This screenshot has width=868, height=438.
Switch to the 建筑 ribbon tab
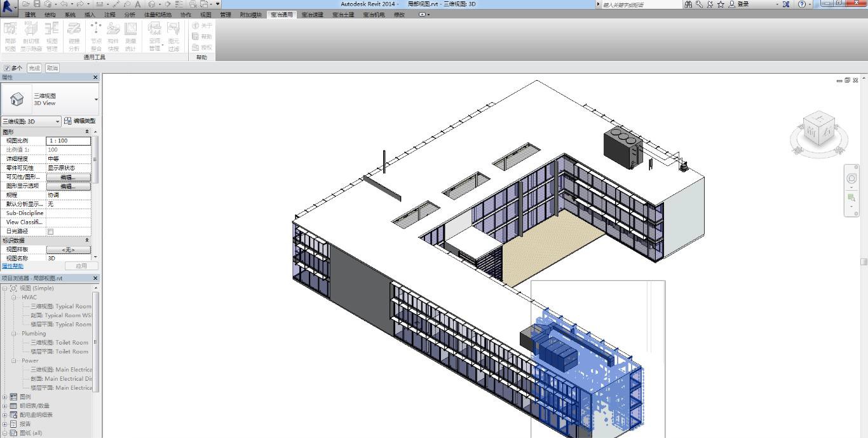30,15
